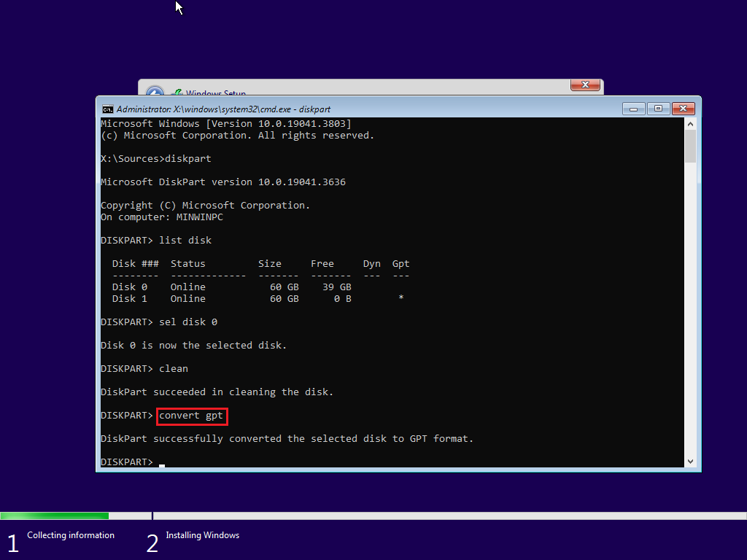
Task: Click the Gpt asterisk for Disk 1
Action: pyautogui.click(x=401, y=297)
